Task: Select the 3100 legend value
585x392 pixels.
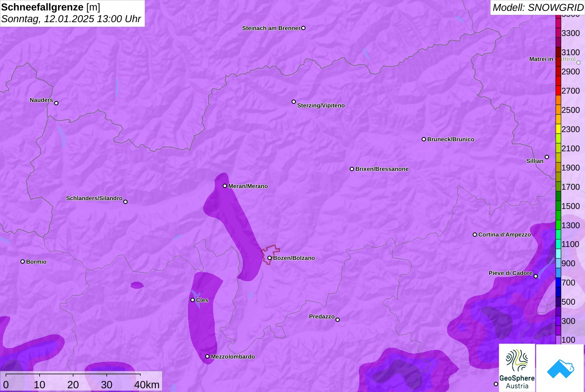Action: pos(571,52)
